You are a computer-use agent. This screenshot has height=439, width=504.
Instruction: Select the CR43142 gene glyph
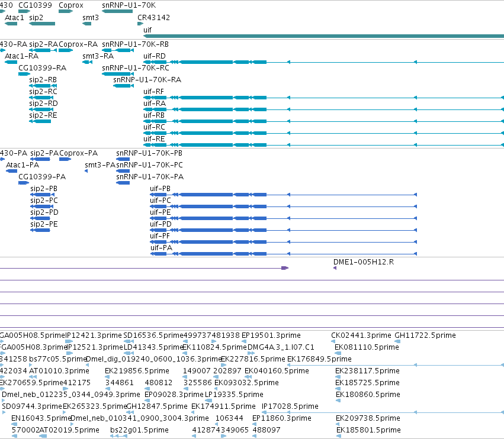140,24
